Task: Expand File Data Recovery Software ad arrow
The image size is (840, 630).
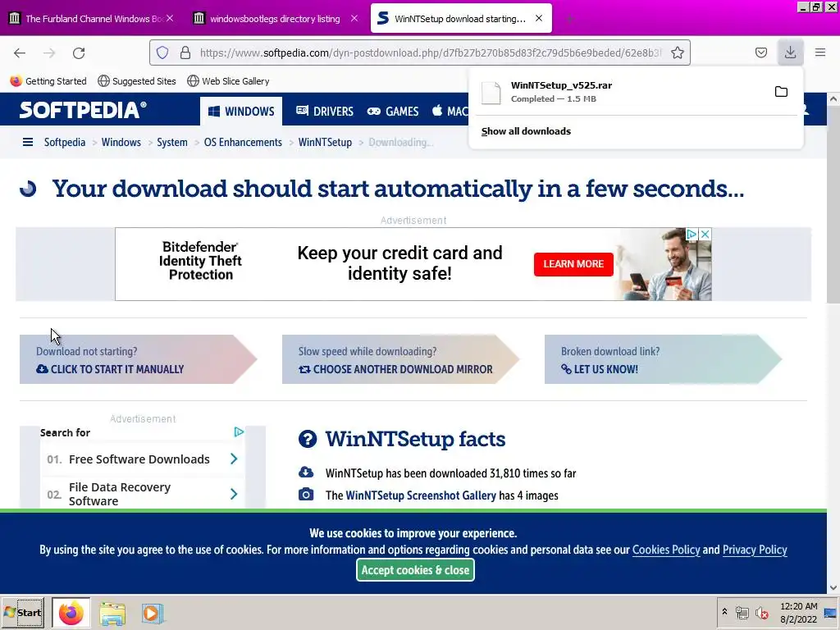Action: click(x=234, y=494)
